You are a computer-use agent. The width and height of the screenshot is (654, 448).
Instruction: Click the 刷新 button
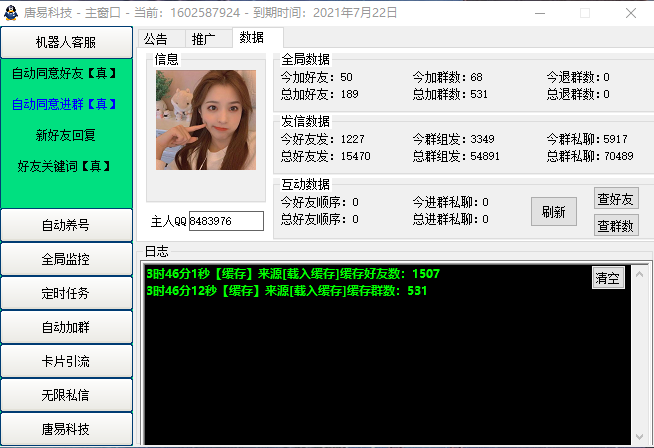(554, 212)
